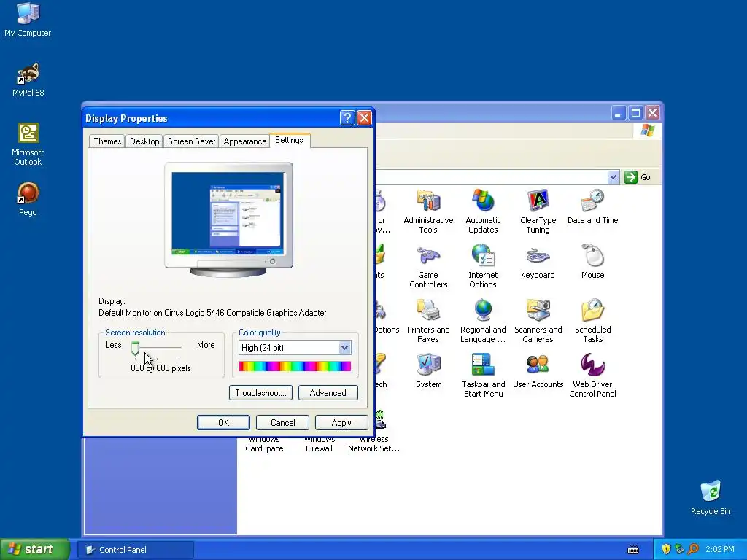Click the screen resolution slider thumb
The width and height of the screenshot is (747, 560).
[x=135, y=348]
